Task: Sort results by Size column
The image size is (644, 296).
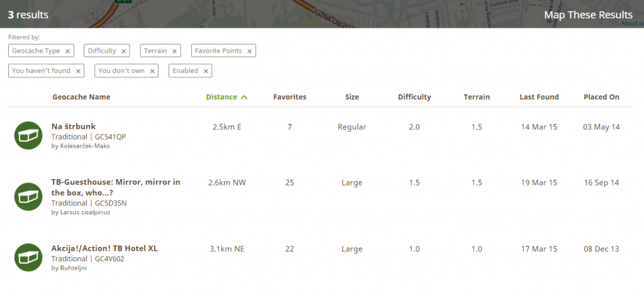Action: 352,97
